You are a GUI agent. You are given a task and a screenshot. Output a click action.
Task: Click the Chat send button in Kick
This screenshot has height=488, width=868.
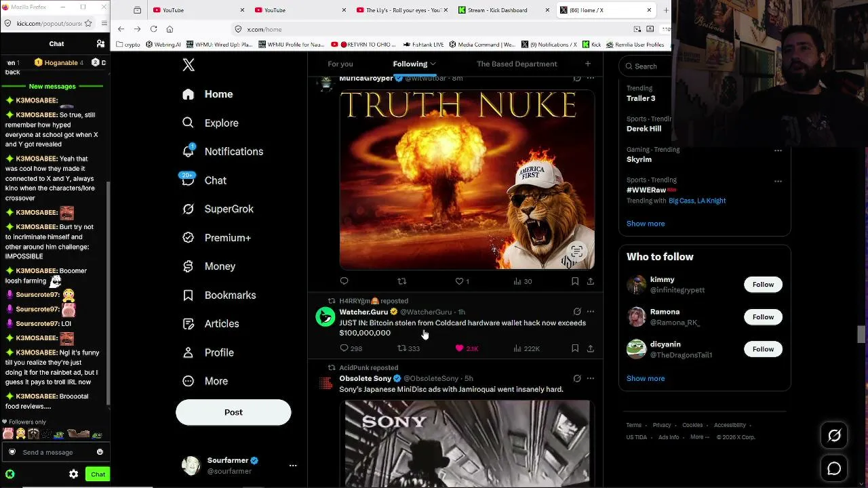(98, 474)
